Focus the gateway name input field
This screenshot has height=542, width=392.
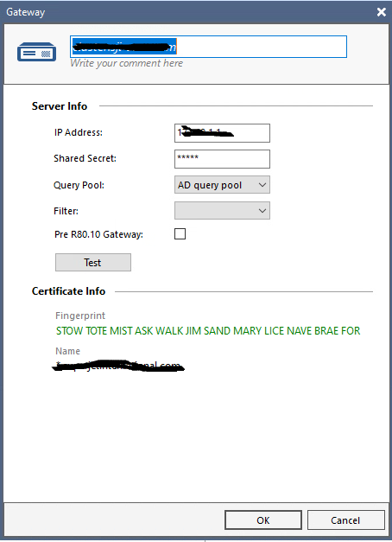(x=208, y=47)
